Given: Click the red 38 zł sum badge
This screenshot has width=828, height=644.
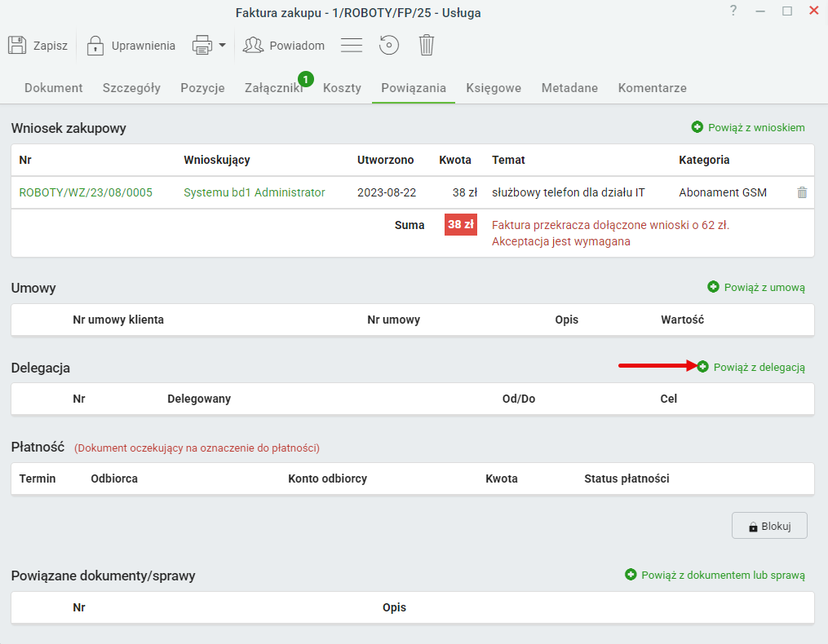Looking at the screenshot, I should click(x=460, y=224).
